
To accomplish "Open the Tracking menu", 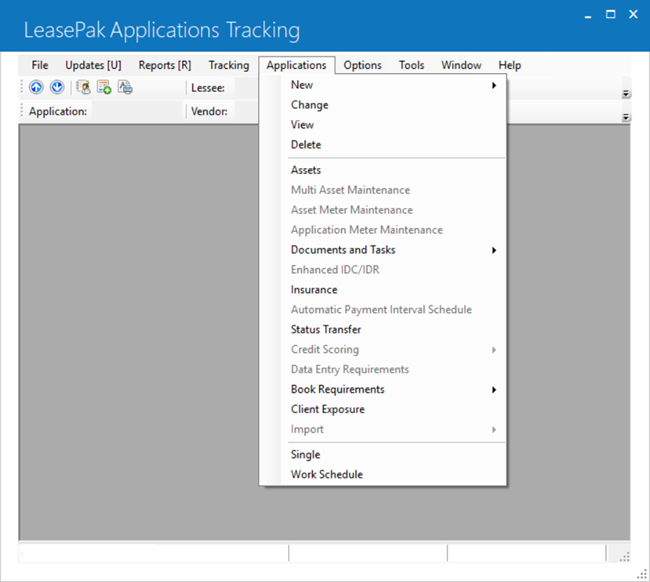I will (229, 65).
